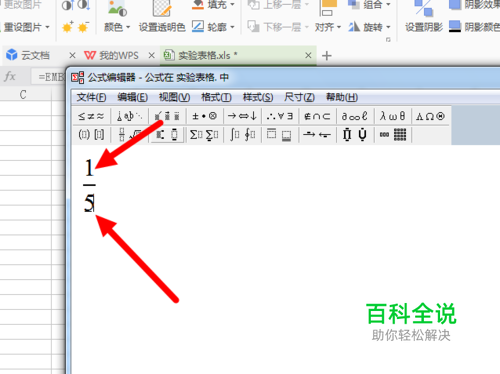Close the 我的WPS tab

(152, 55)
